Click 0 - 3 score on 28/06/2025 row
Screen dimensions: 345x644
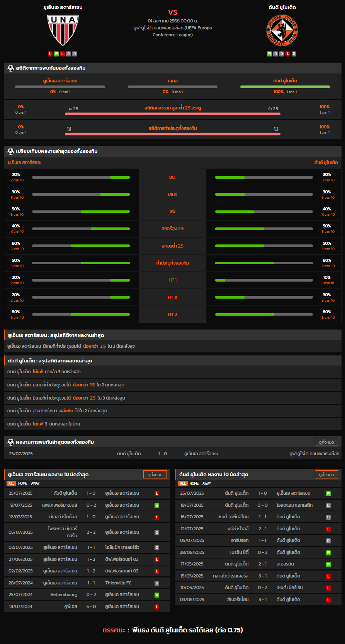pyautogui.click(x=263, y=552)
